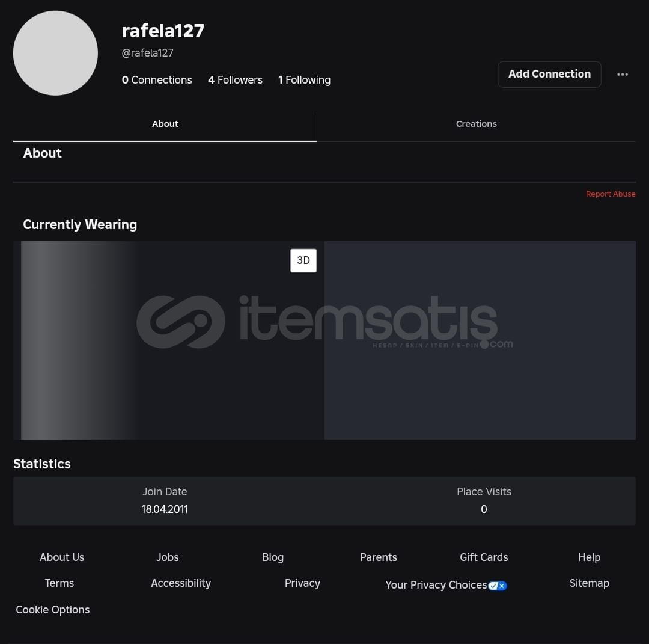Viewport: 649px width, 644px height.
Task: Select the About tab
Action: [165, 124]
